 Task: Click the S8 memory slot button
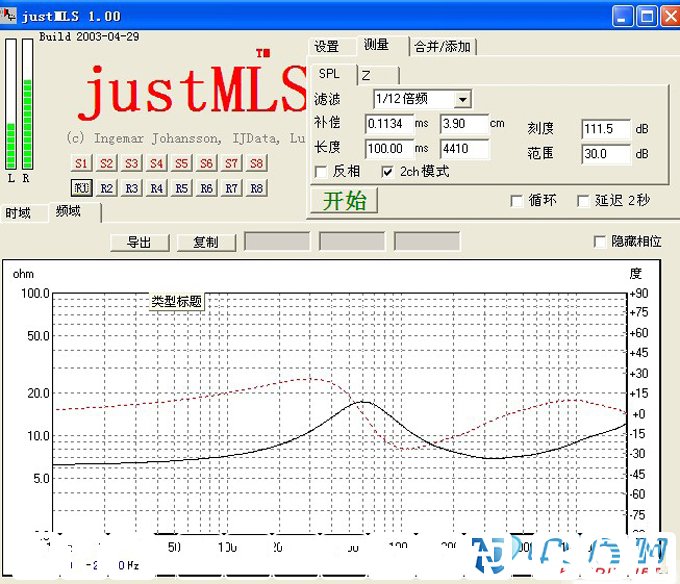257,163
